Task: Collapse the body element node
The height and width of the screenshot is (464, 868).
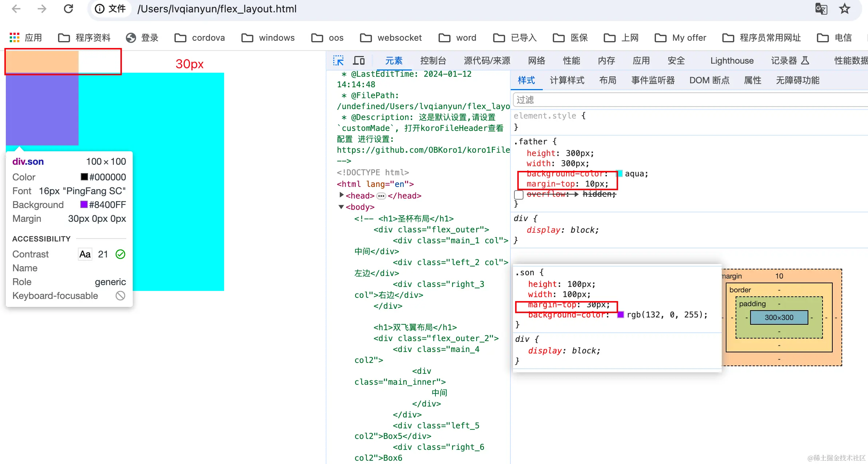Action: [x=341, y=207]
